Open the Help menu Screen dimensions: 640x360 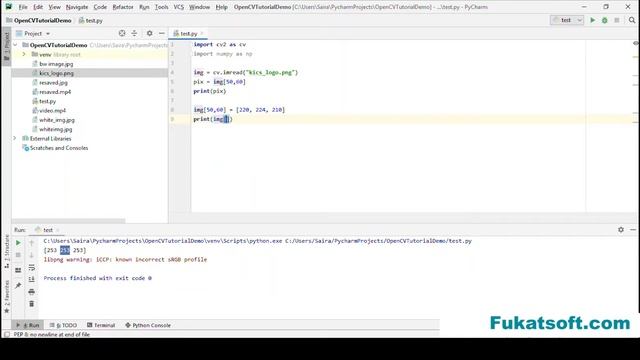coord(221,7)
